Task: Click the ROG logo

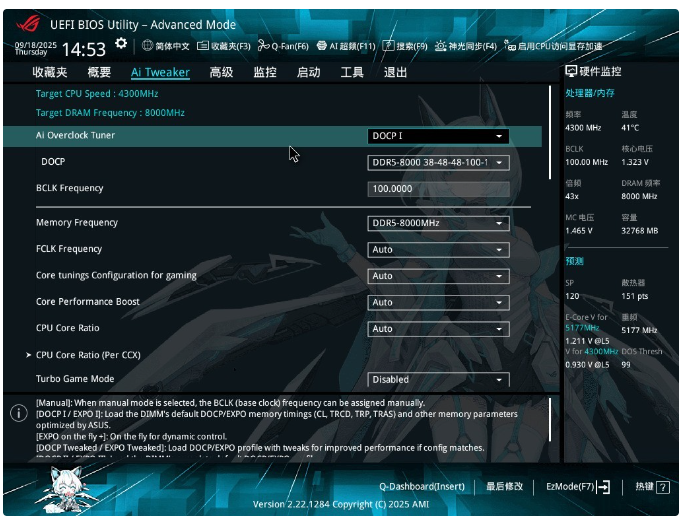Action: coord(29,24)
